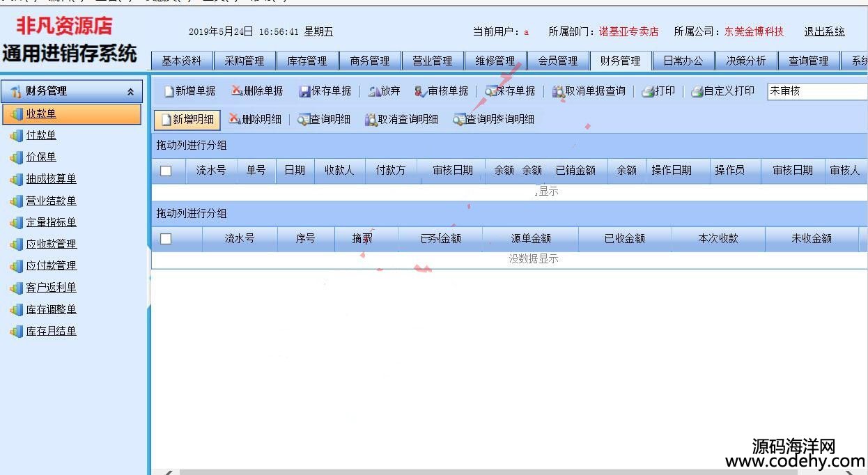
Task: Sort by the 审核人 column header
Action: 845,170
